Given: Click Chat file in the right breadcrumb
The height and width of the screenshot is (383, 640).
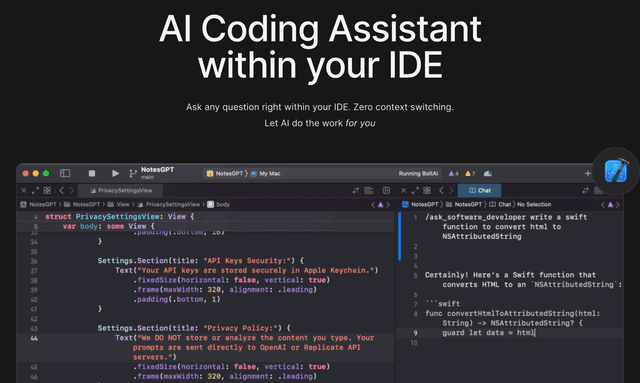Looking at the screenshot, I should 500,204.
